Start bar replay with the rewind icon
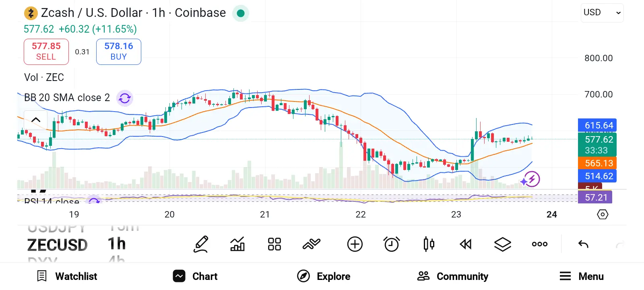This screenshot has width=644, height=290. pos(466,244)
